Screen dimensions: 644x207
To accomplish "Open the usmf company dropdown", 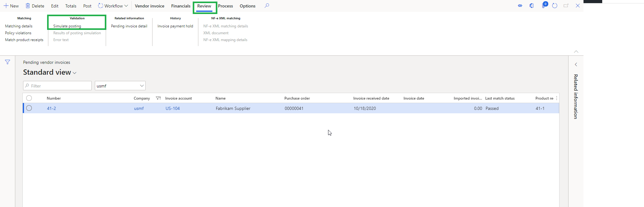I will pyautogui.click(x=142, y=86).
